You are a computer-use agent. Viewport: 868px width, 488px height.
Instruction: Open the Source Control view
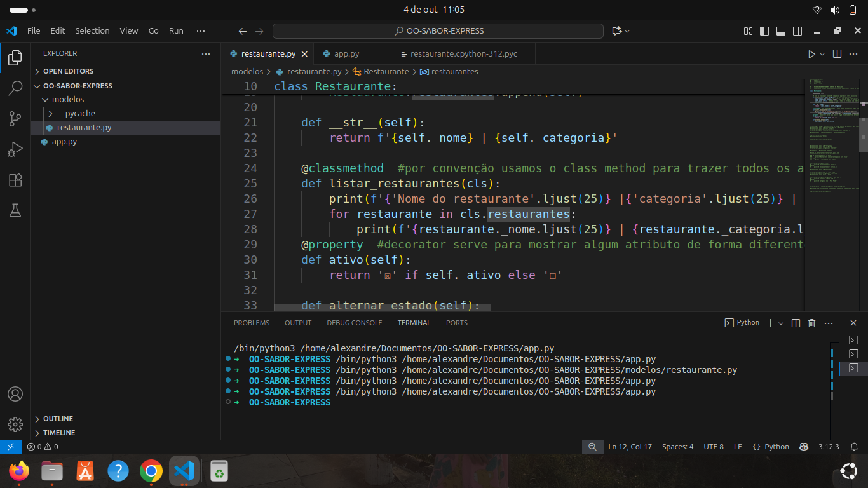coord(15,118)
